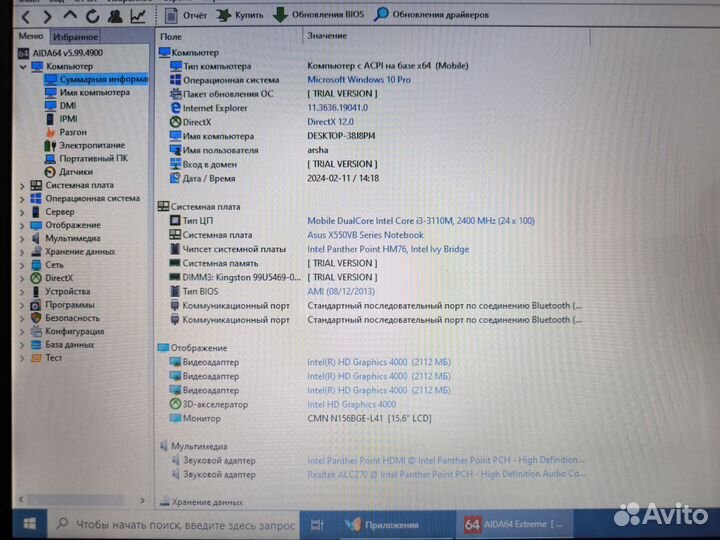Screen dimensions: 720x540
Task: Select Суммарная информация tree item
Action: (x=96, y=79)
